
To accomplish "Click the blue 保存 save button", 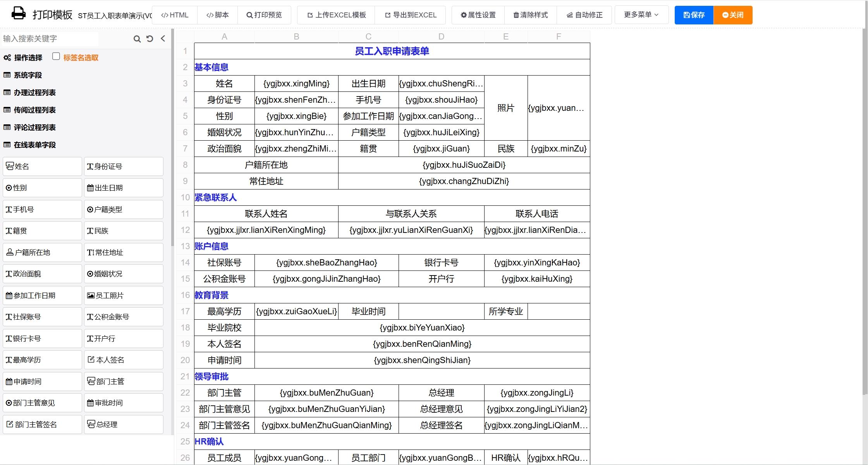I will (694, 15).
